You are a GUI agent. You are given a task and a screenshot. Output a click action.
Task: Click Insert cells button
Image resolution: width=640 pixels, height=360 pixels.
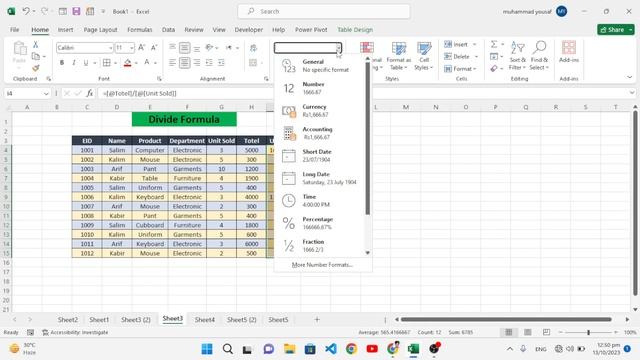click(456, 44)
